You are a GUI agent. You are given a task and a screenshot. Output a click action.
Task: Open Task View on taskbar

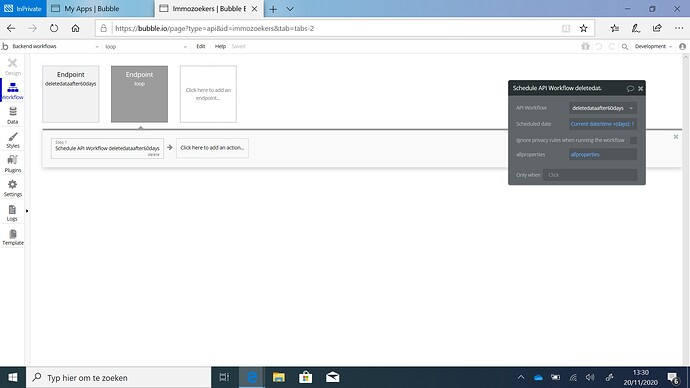(x=224, y=377)
